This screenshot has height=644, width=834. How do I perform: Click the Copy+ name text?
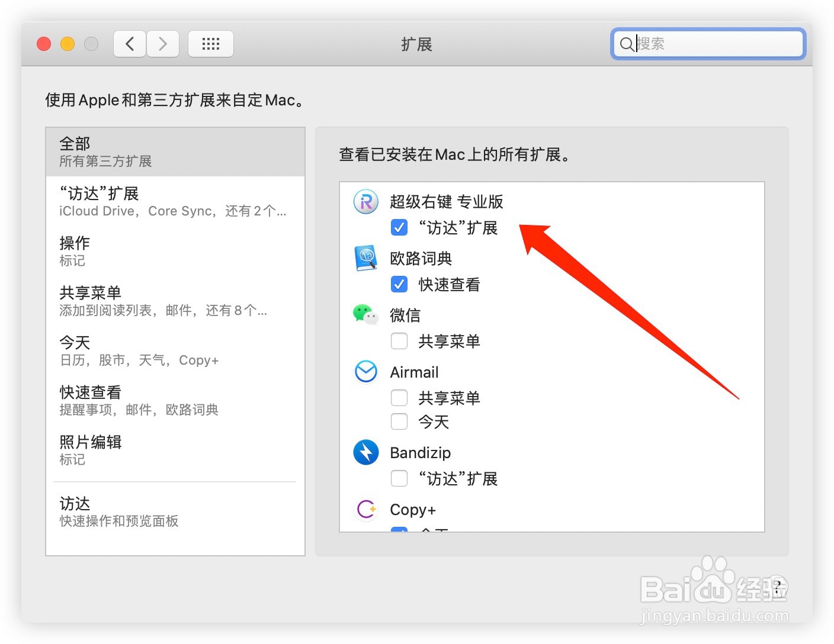(413, 510)
